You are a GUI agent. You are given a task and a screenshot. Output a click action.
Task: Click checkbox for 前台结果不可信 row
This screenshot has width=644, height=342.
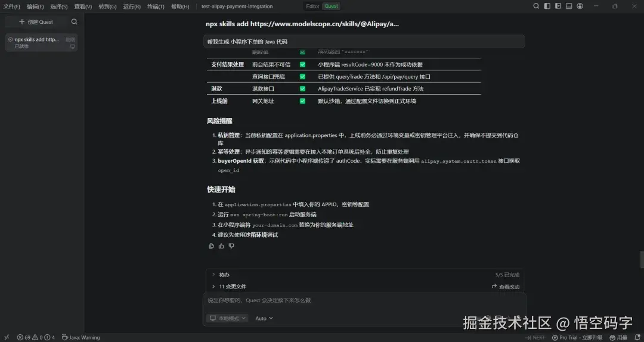pos(303,64)
